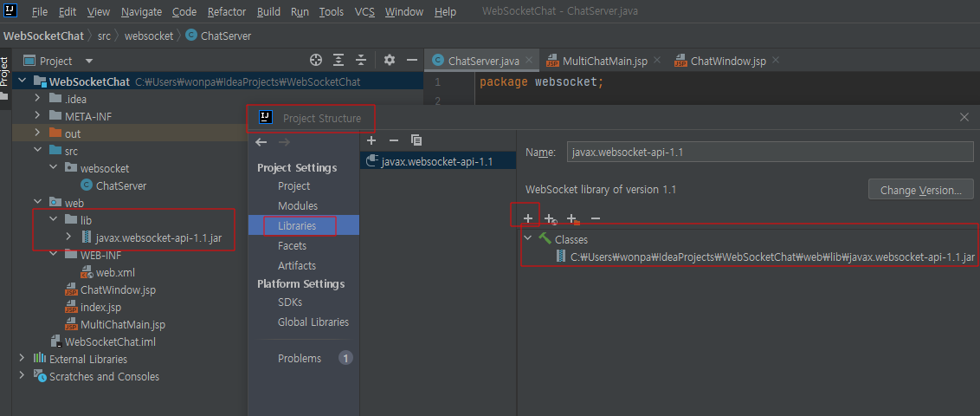Click the forward arrow in Project Structure

coord(284,142)
